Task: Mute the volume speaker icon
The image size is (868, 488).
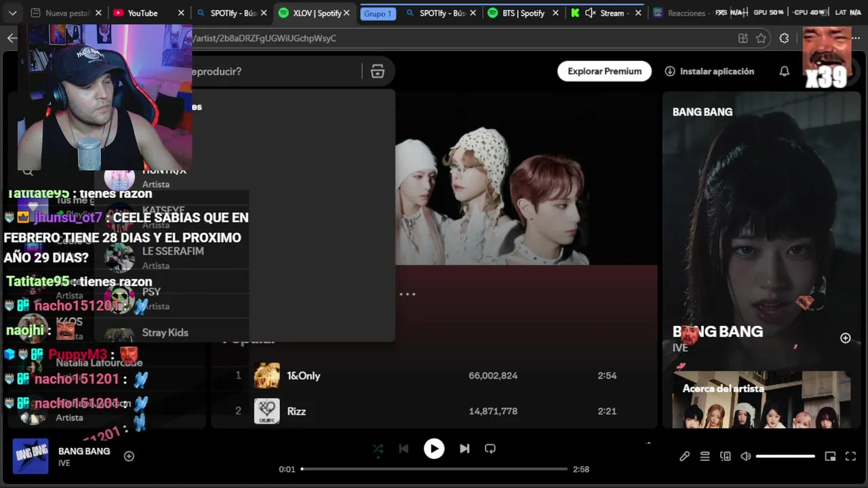Action: [x=746, y=456]
